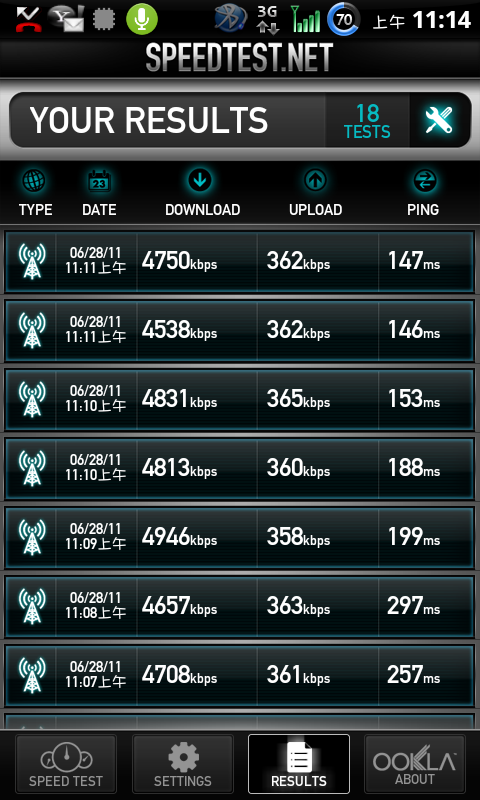480x800 pixels.
Task: Sort results by the calendar DATE icon
Action: click(99, 181)
